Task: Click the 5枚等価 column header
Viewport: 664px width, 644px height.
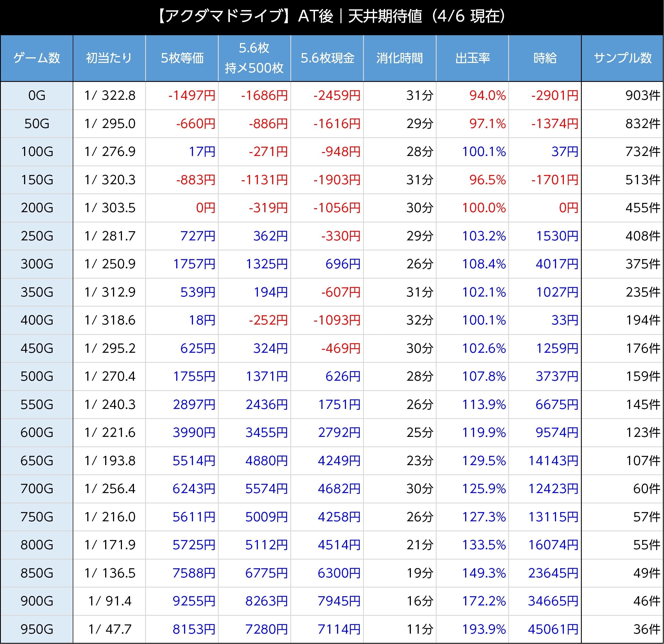Action: [182, 58]
